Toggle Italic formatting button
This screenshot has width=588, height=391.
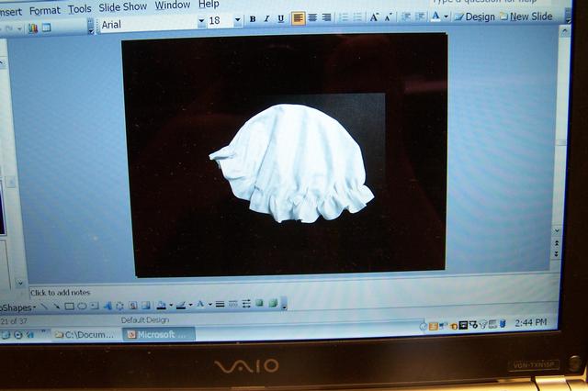(266, 18)
